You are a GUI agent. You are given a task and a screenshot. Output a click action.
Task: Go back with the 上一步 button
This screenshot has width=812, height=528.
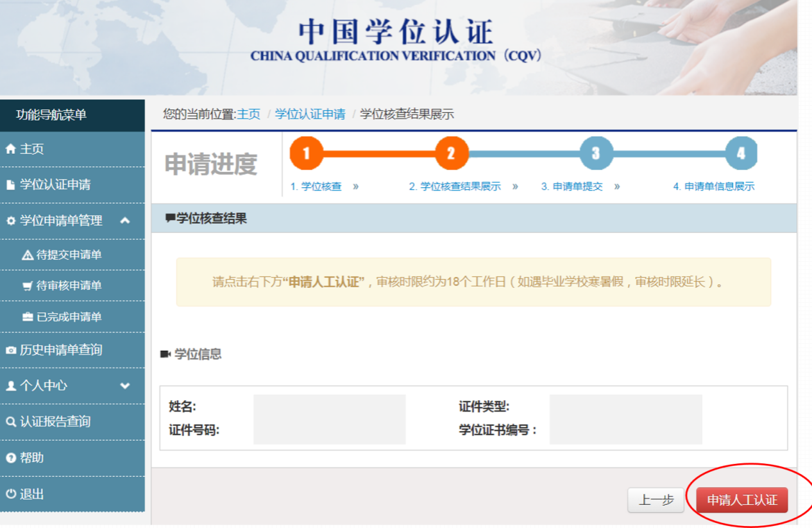click(656, 500)
